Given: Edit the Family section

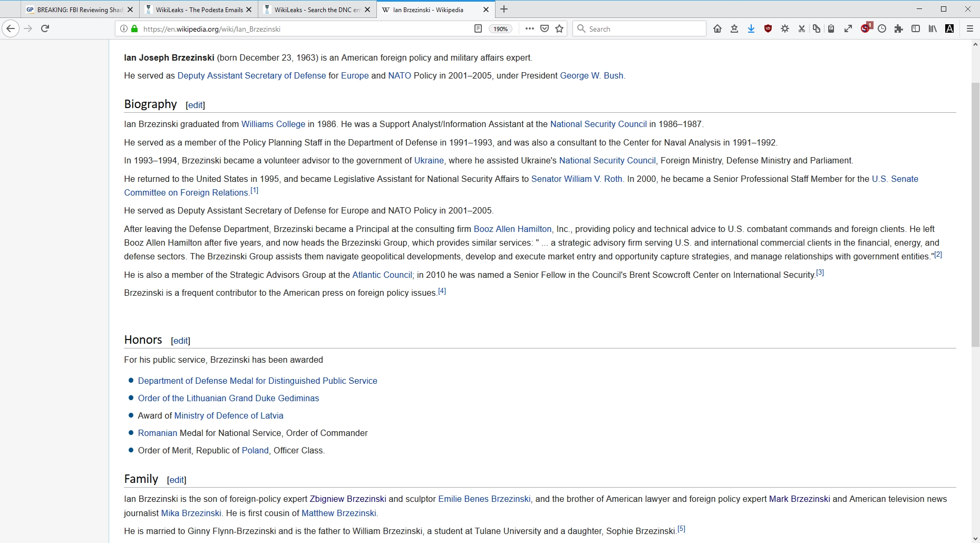Looking at the screenshot, I should click(177, 480).
